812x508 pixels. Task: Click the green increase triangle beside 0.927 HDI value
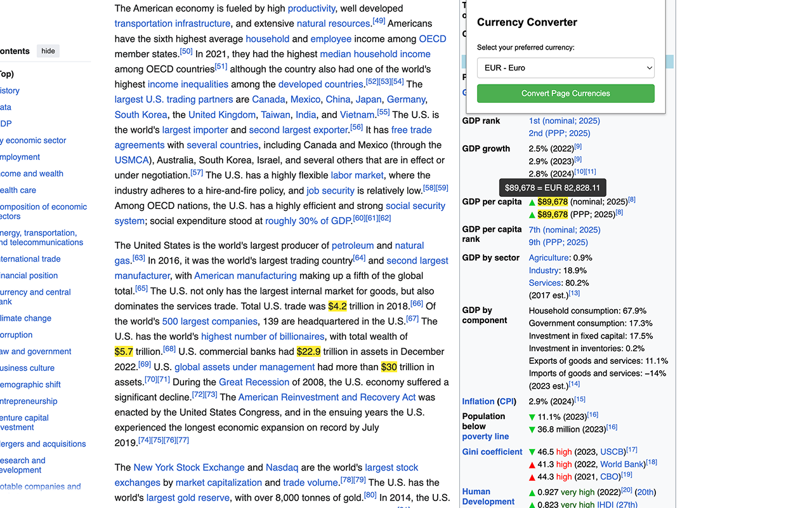click(x=532, y=493)
